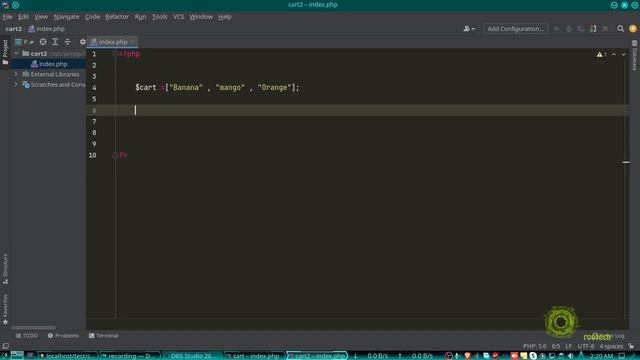Open the Code menu

tap(92, 17)
